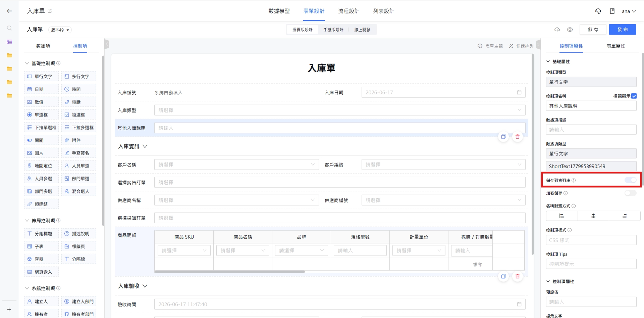Image resolution: width=644 pixels, height=318 pixels.
Task: Copy the 其他入庫說明 field
Action: [503, 137]
